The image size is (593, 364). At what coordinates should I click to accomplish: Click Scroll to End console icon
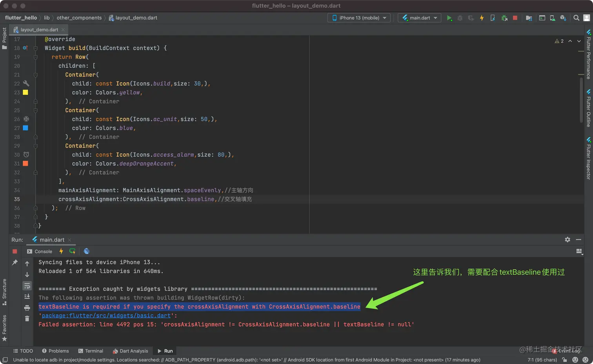point(27,297)
